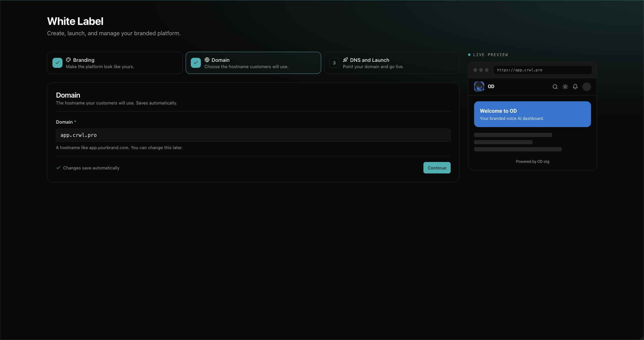
Task: Click the preview URL bar https://app.crwl.pro
Action: (543, 70)
